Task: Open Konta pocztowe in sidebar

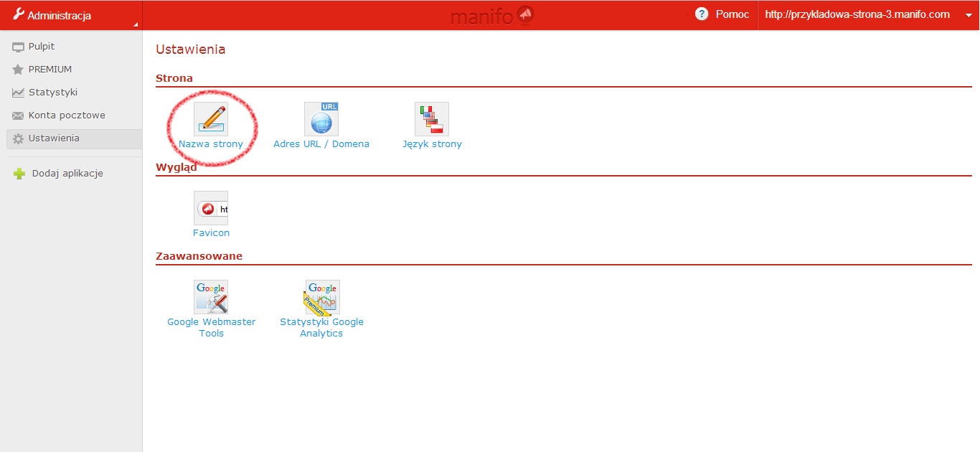Action: 67,116
